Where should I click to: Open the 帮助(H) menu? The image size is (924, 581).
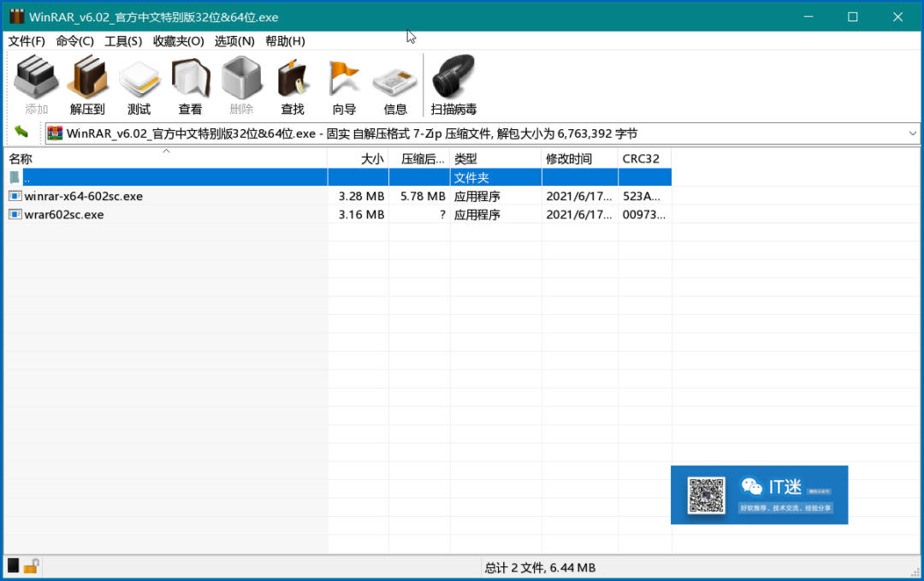pyautogui.click(x=285, y=41)
